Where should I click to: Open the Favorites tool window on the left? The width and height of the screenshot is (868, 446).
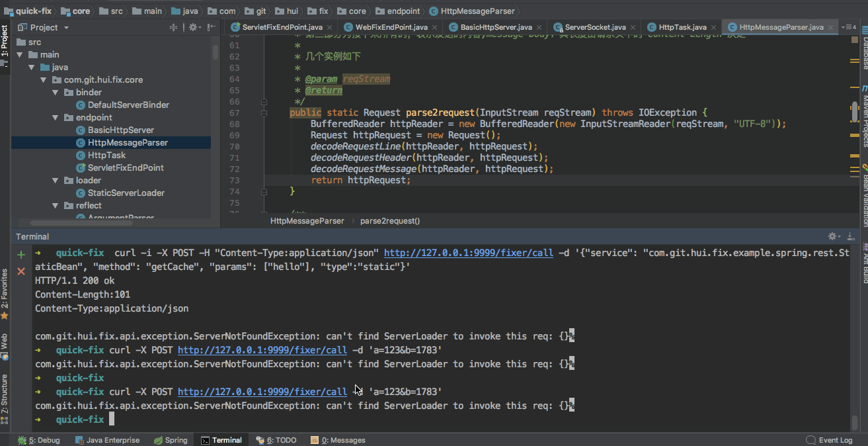tap(5, 294)
